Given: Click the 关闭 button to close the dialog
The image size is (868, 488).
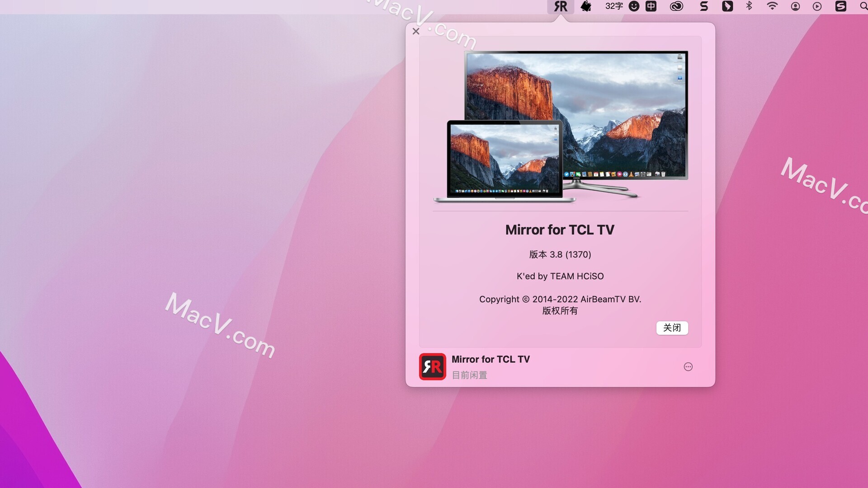Looking at the screenshot, I should 672,328.
